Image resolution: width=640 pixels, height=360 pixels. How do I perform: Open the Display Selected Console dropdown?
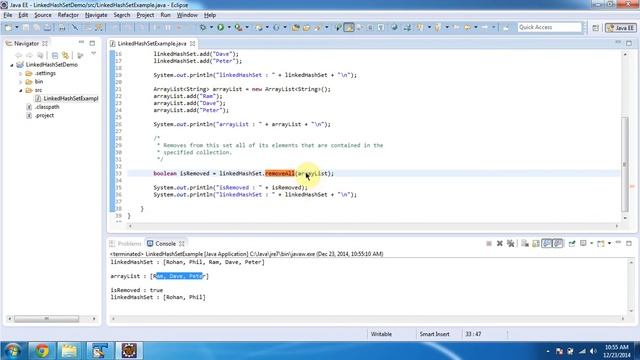click(591, 243)
